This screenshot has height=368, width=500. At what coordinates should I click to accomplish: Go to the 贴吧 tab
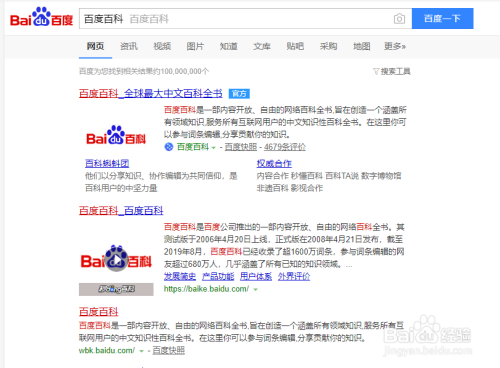[x=295, y=46]
